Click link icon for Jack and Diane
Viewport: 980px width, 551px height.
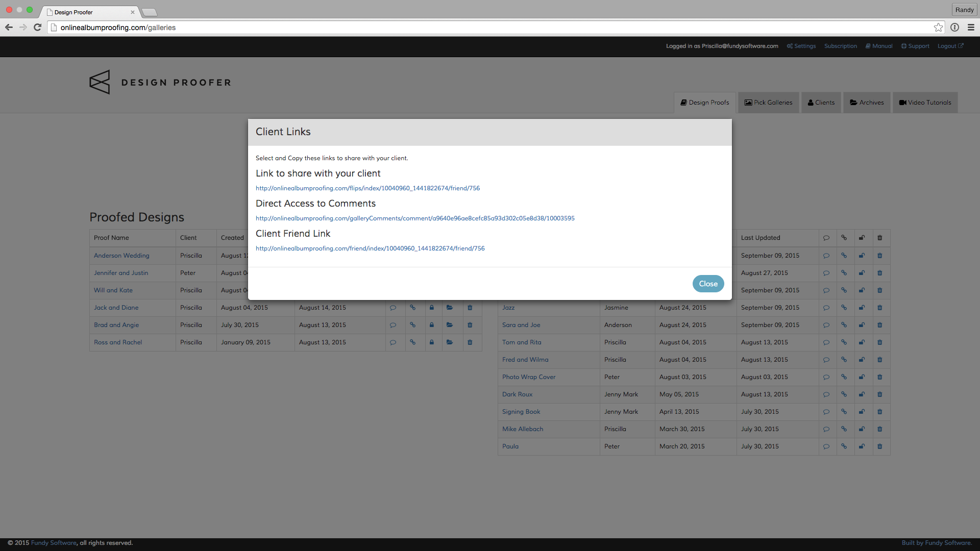(x=412, y=308)
